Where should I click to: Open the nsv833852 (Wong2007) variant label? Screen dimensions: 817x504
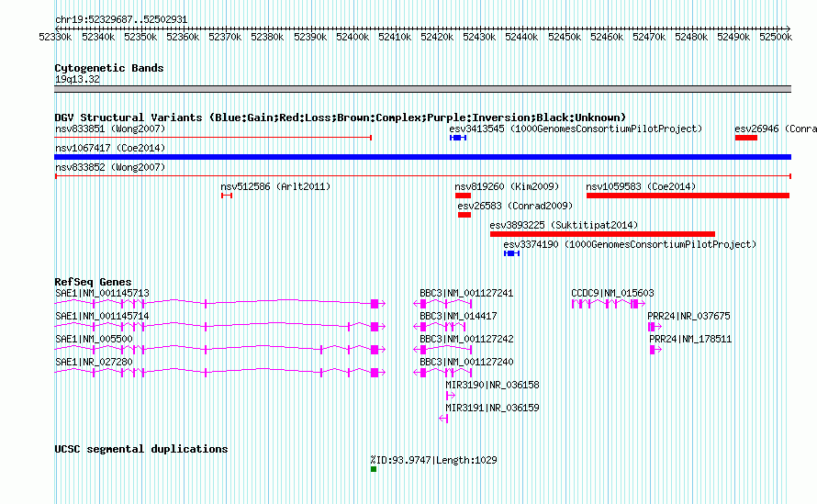(110, 167)
